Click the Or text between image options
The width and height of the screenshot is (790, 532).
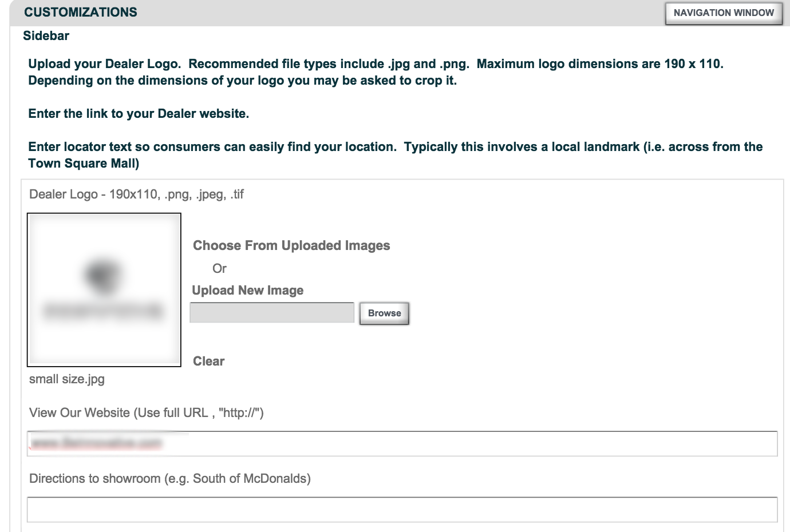click(219, 269)
